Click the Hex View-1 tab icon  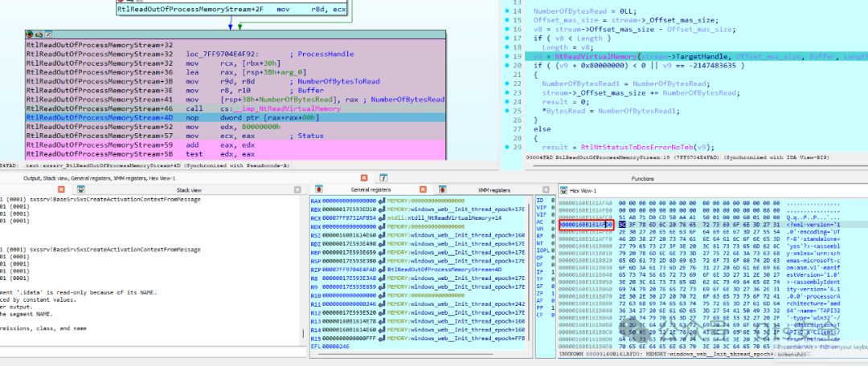(563, 190)
